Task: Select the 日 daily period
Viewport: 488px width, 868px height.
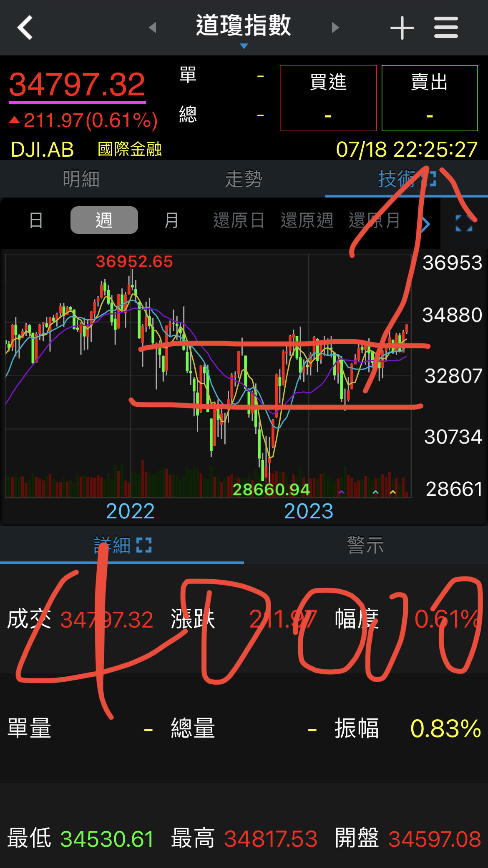Action: pyautogui.click(x=36, y=220)
